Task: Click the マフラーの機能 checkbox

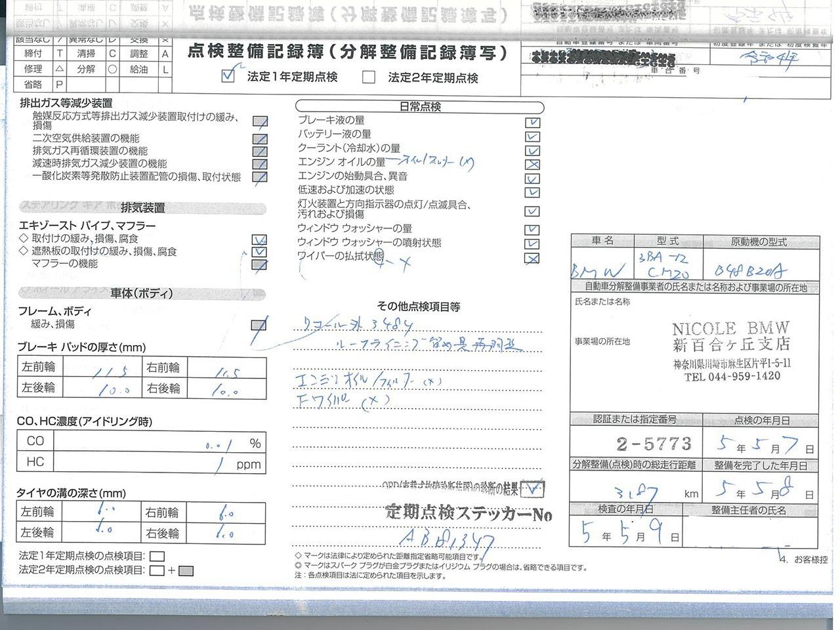Action: click(x=260, y=264)
